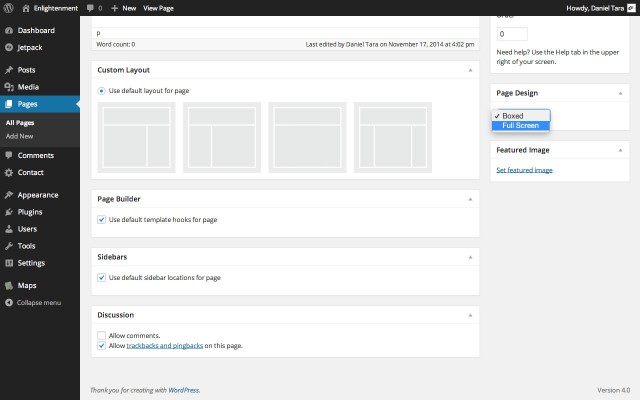The image size is (640, 400).
Task: Enable the Allow comments checkbox
Action: point(101,336)
